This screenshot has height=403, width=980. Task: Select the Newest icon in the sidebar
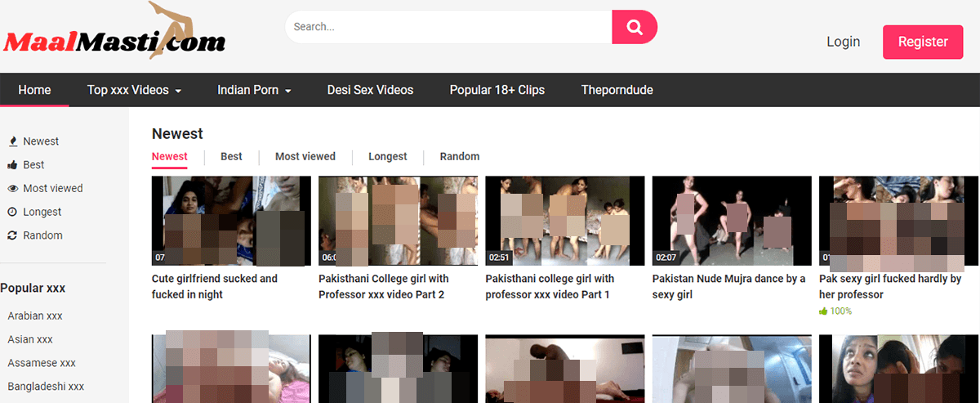click(12, 141)
